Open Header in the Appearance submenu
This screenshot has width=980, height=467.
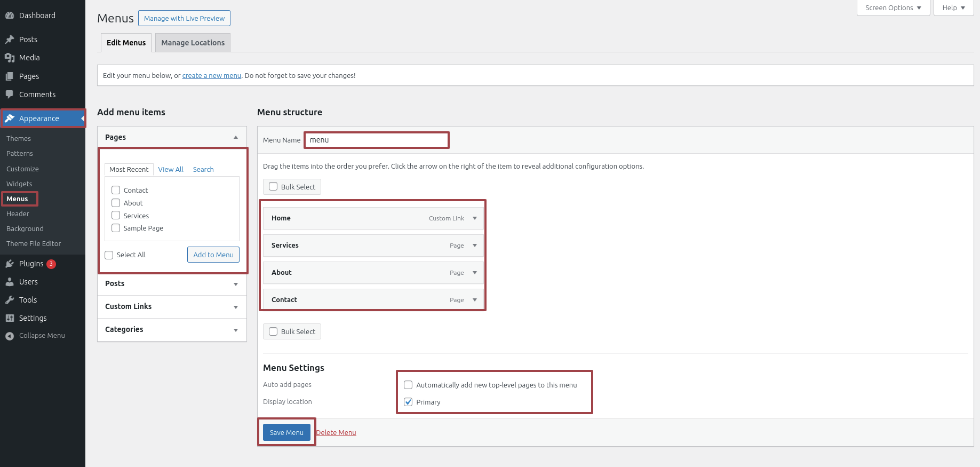pos(18,213)
